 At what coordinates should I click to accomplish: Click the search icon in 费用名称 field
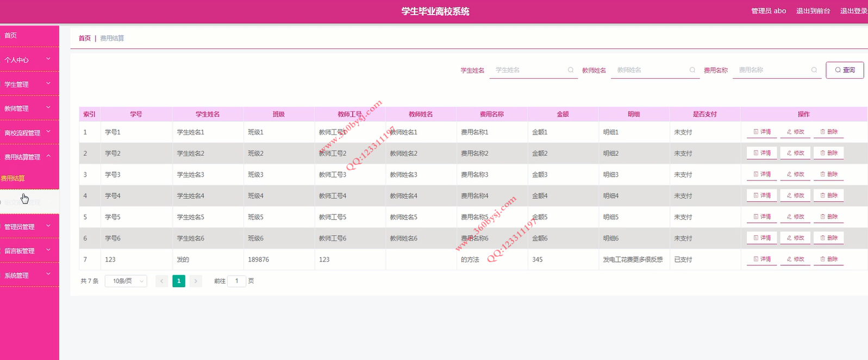[814, 70]
